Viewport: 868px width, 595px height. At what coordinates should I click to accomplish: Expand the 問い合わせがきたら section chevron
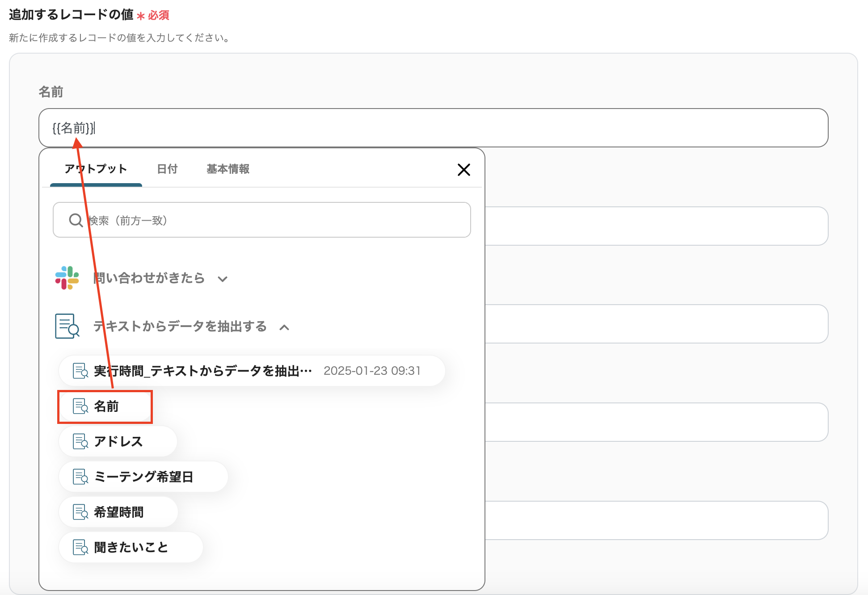point(223,279)
